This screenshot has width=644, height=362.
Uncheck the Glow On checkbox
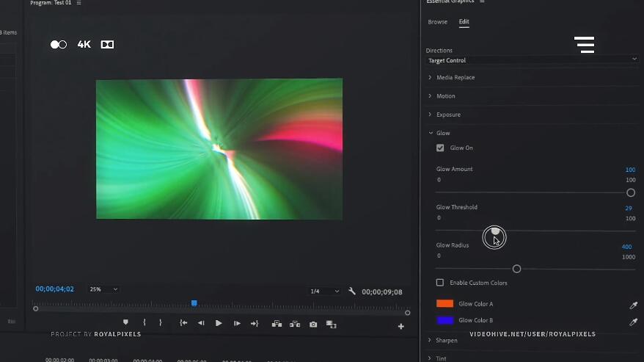click(x=440, y=148)
